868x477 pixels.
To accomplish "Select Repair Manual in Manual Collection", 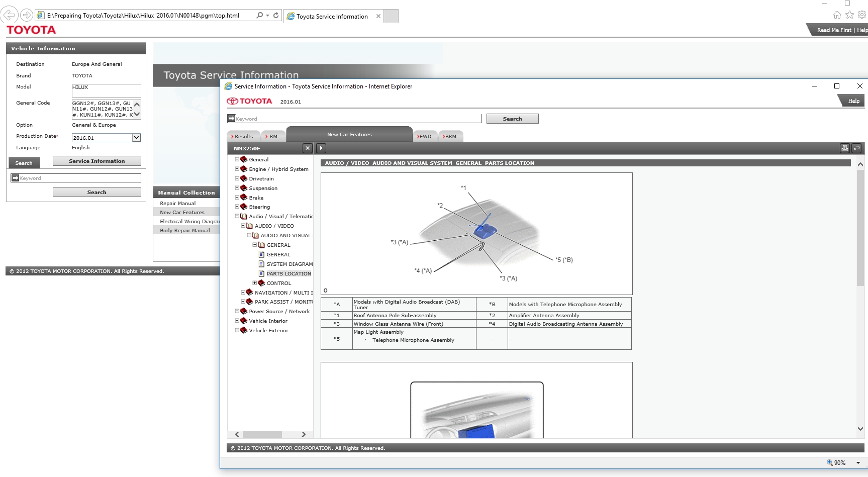I will 178,203.
